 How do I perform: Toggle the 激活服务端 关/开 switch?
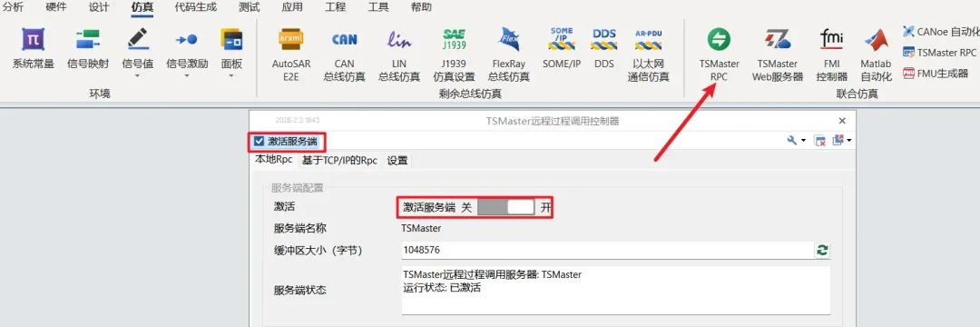click(505, 208)
